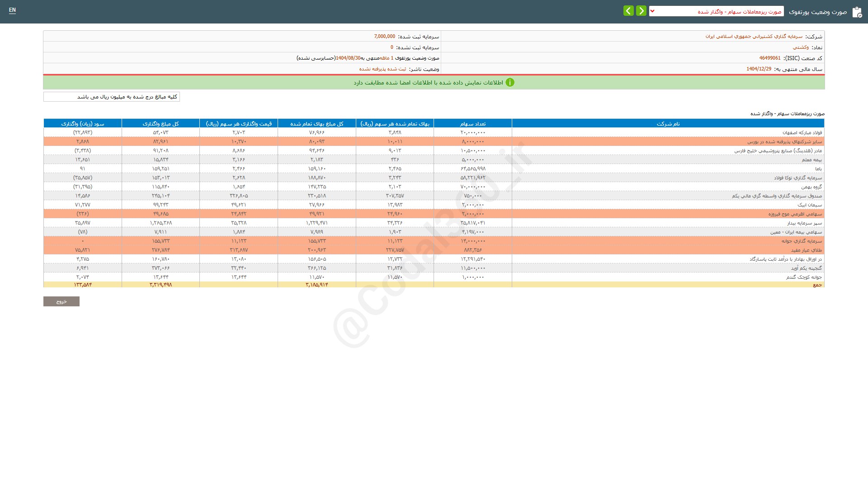Click the نام شرکت column header
The width and height of the screenshot is (868, 488).
(x=668, y=124)
